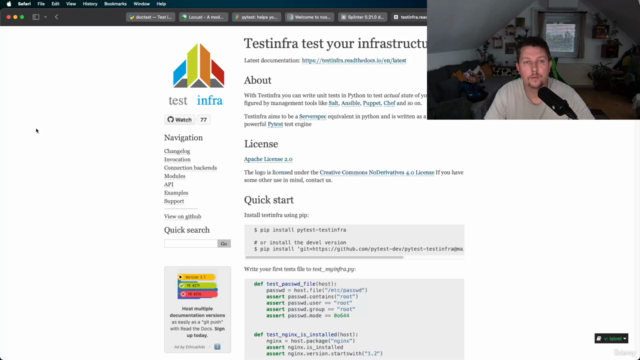Screen dimensions: 640x360
Task: Toggle the Safari sidebar icon
Action: pos(36,17)
